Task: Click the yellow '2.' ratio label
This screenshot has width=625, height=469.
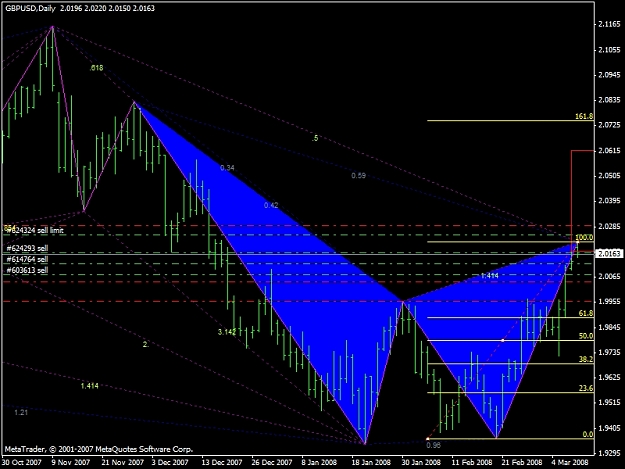Action: click(x=145, y=345)
